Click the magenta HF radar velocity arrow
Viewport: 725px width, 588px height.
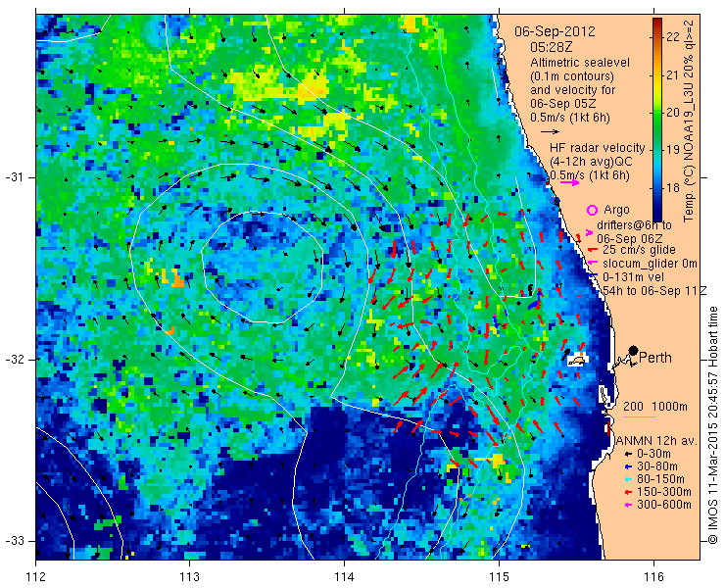pos(569,182)
